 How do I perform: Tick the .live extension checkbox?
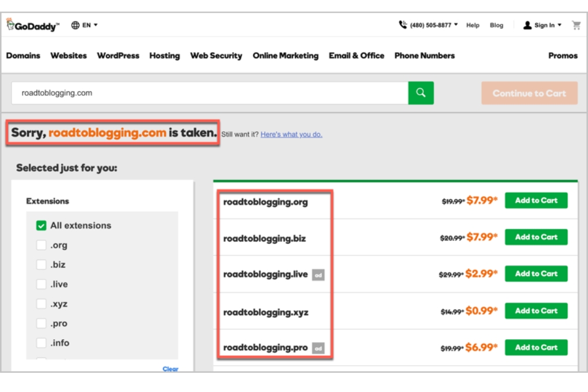click(41, 284)
